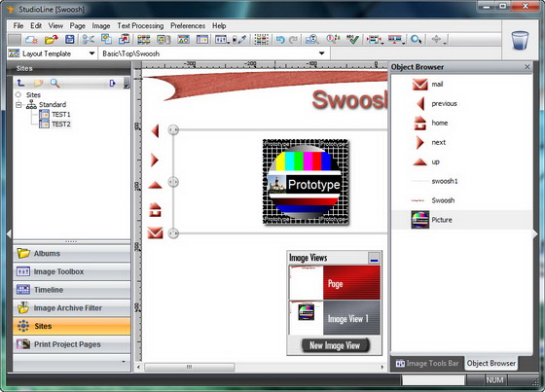545x392 pixels.
Task: Open the File menu
Action: coord(18,25)
